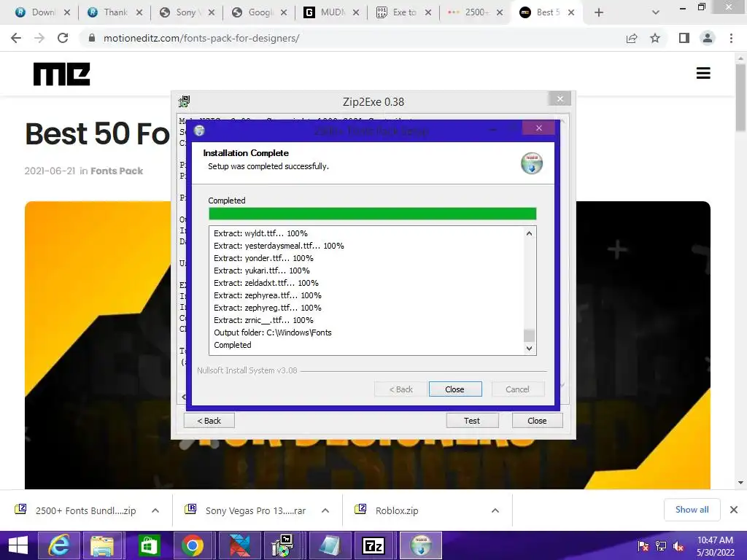The image size is (747, 560).
Task: Open the volume tray icon
Action: [678, 546]
